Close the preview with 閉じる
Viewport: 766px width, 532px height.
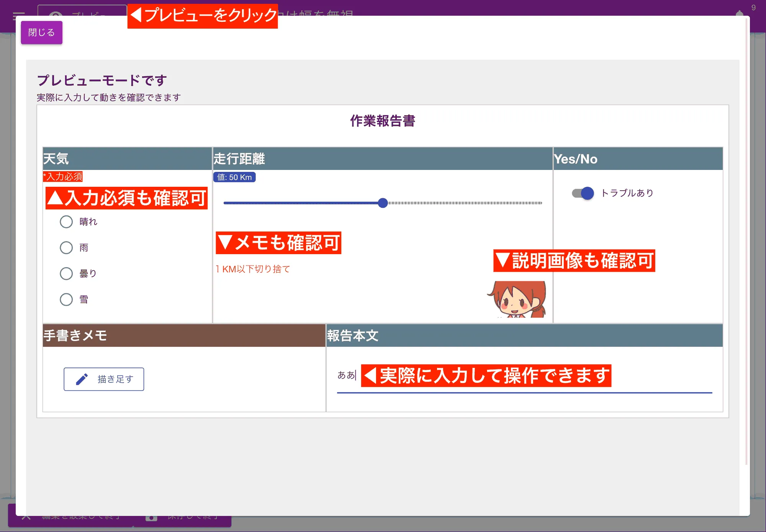click(41, 33)
